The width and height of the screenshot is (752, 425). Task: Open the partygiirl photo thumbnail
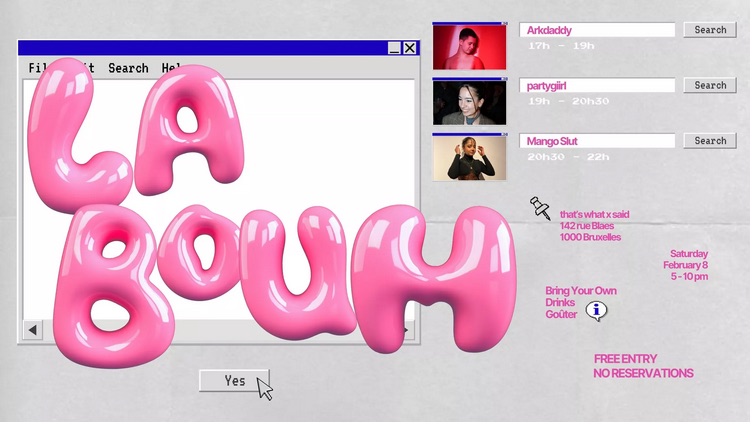coord(470,102)
